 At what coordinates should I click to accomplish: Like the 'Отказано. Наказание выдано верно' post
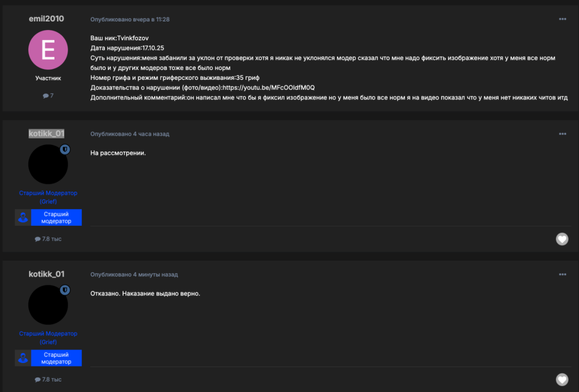tap(562, 379)
